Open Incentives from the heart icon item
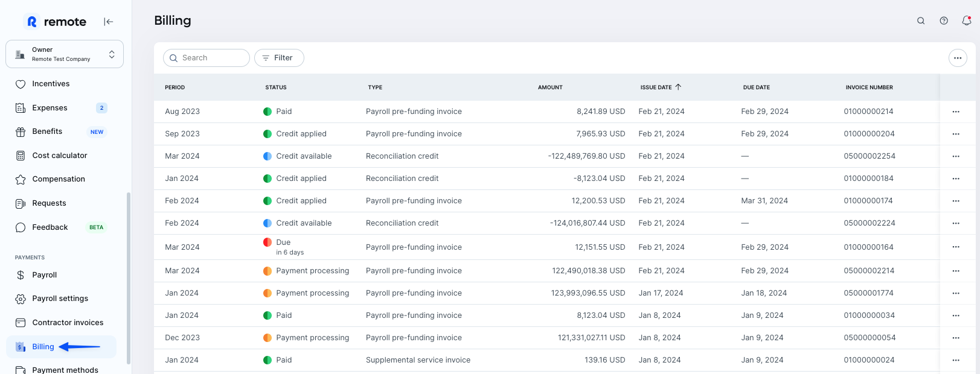Screen dimensions: 980x374 [51, 84]
